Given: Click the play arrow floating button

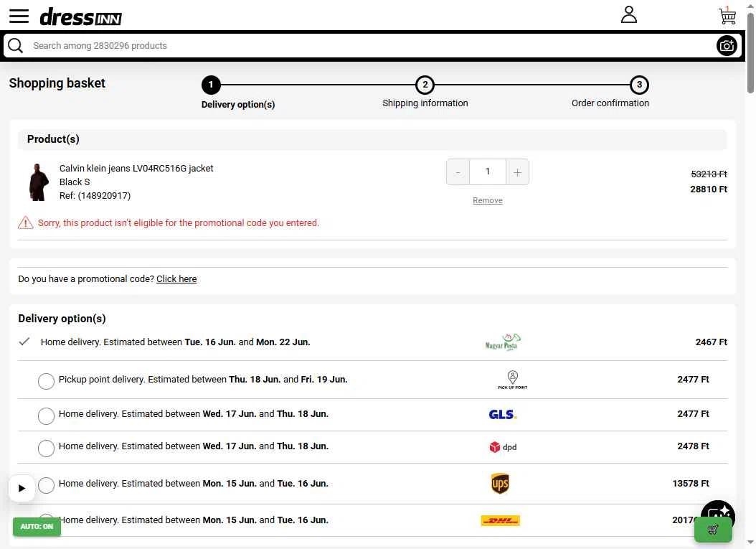Looking at the screenshot, I should (x=22, y=488).
